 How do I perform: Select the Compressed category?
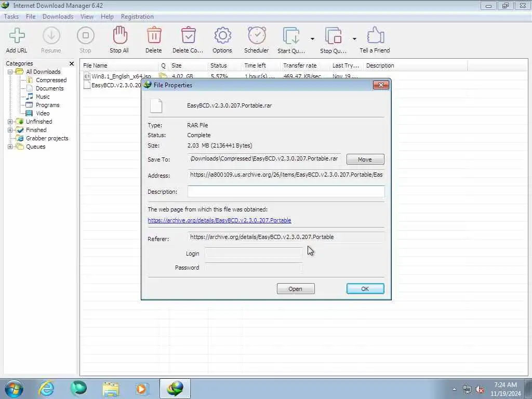click(x=51, y=80)
